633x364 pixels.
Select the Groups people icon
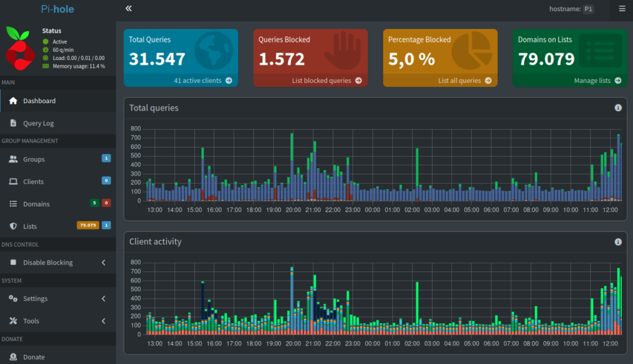(14, 159)
